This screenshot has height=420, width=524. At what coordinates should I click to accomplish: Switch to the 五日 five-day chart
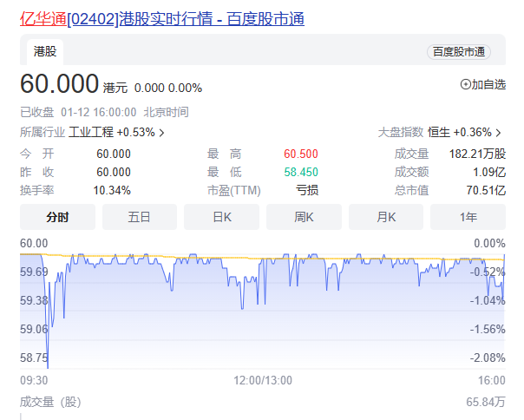pyautogui.click(x=139, y=217)
